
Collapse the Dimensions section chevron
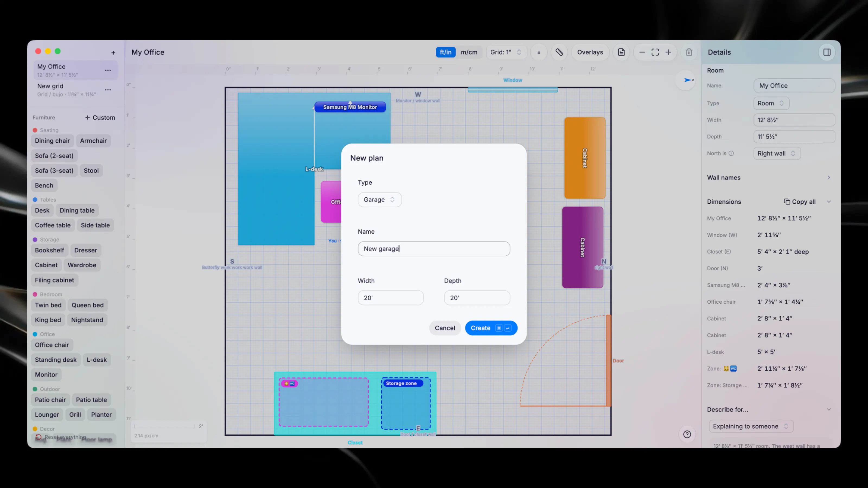click(x=829, y=202)
